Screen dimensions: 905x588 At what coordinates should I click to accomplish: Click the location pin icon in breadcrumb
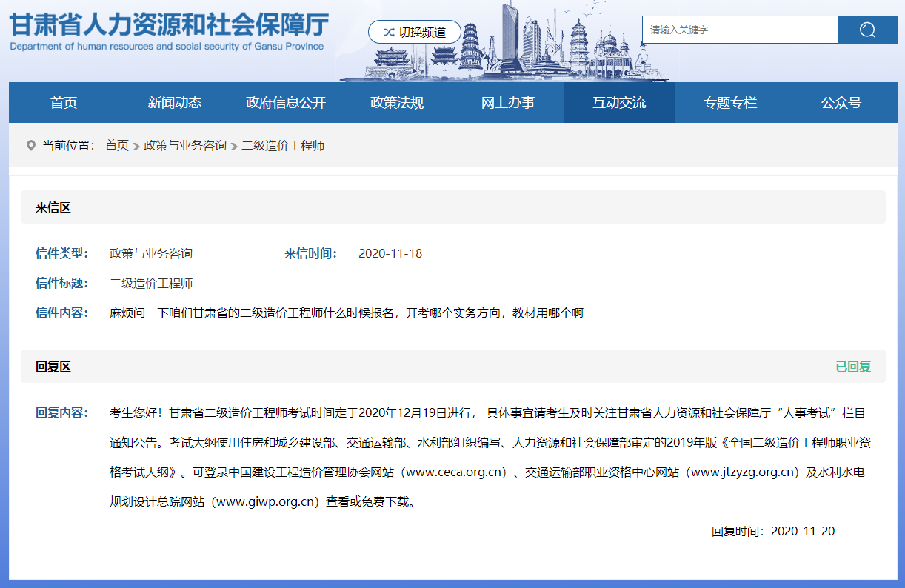30,145
